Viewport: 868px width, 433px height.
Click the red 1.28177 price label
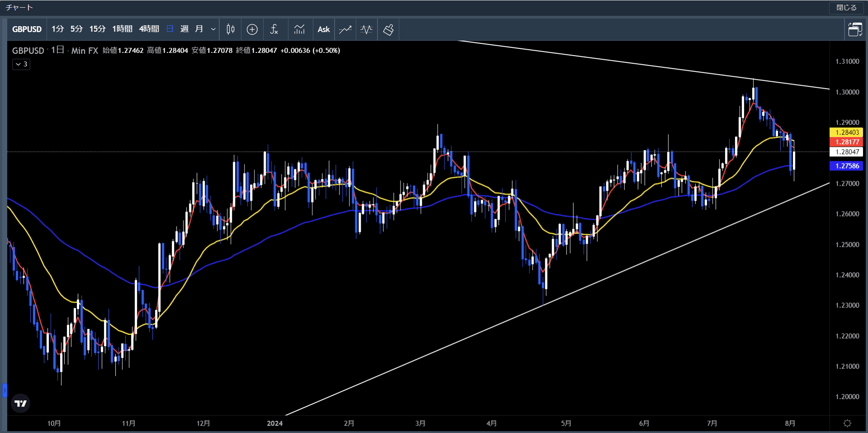[847, 142]
